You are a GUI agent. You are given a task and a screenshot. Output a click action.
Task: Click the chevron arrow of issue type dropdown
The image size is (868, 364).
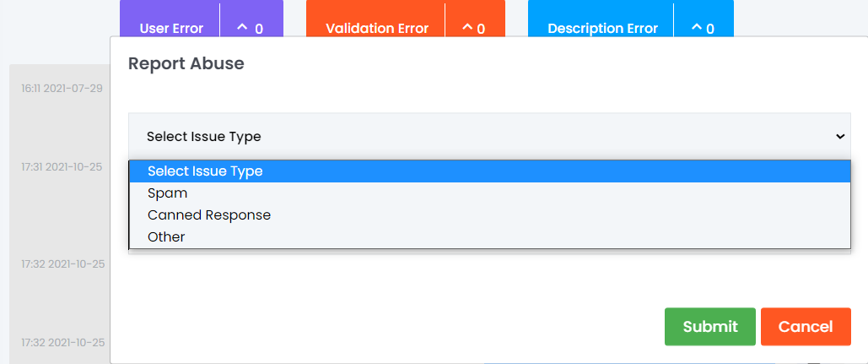click(840, 136)
